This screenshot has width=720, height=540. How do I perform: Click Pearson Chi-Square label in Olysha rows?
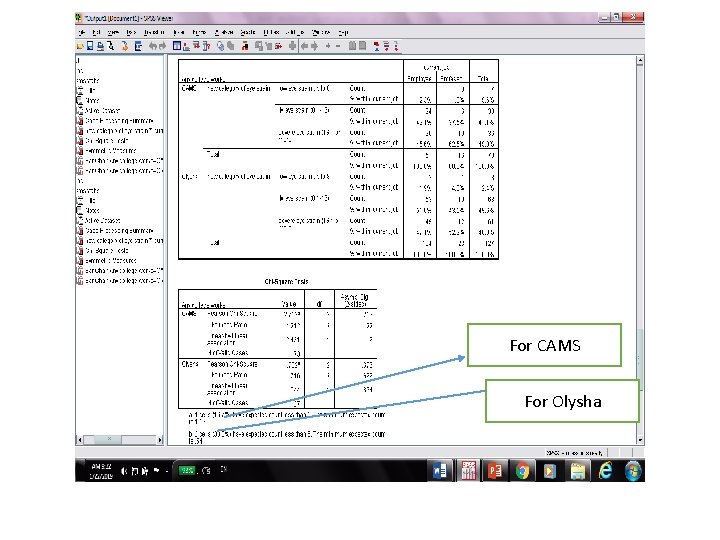tap(232, 364)
